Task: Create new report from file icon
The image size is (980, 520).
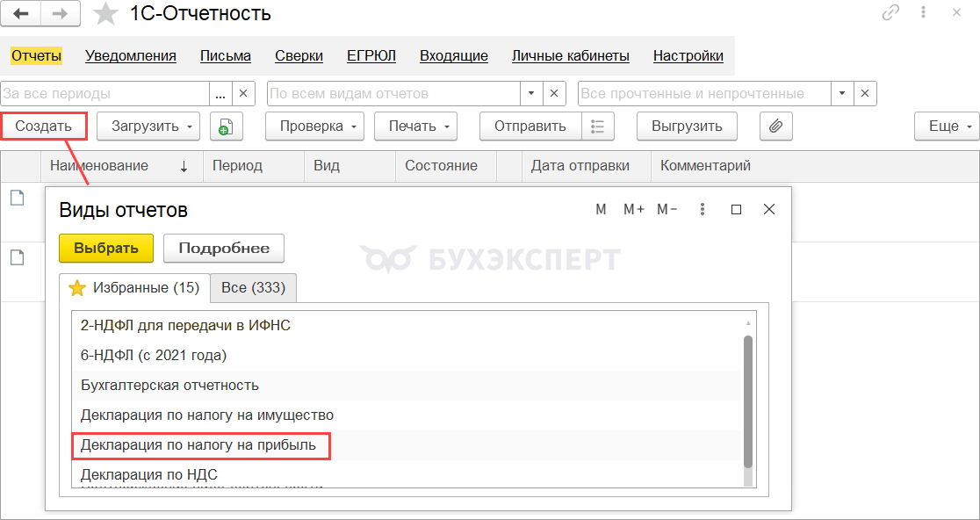Action: 226,126
